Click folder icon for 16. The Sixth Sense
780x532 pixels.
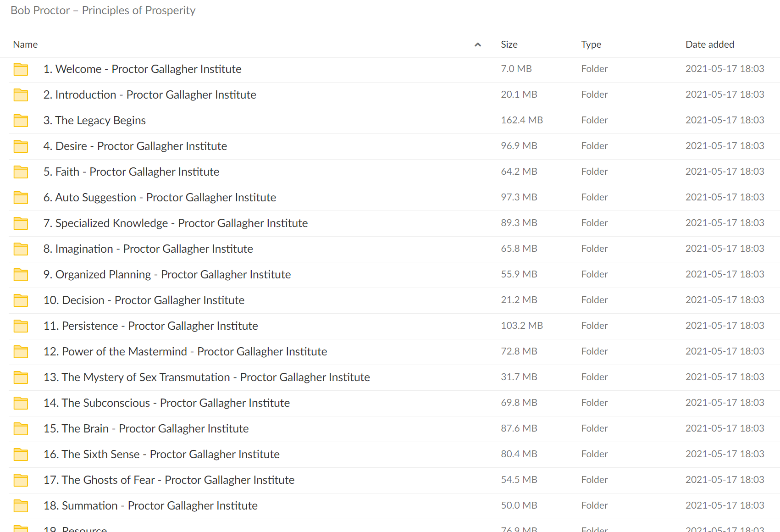[x=21, y=454]
